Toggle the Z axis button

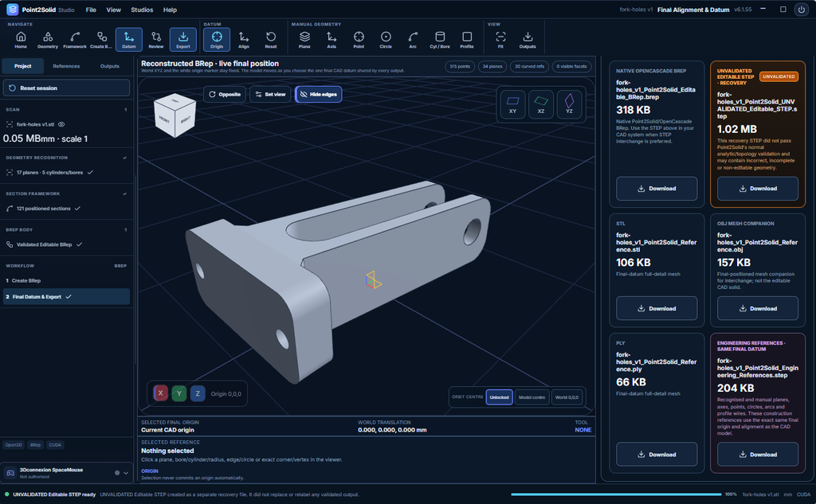pos(198,393)
